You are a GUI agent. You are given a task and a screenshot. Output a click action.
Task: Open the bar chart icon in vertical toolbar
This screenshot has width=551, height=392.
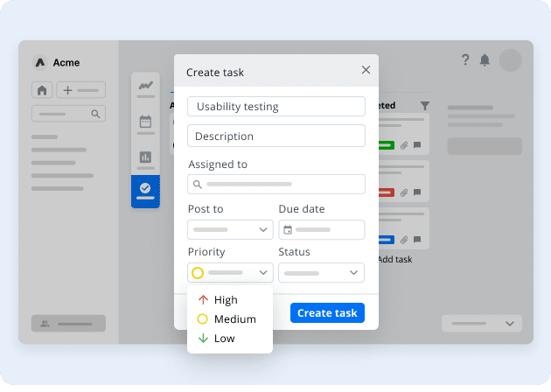point(145,157)
